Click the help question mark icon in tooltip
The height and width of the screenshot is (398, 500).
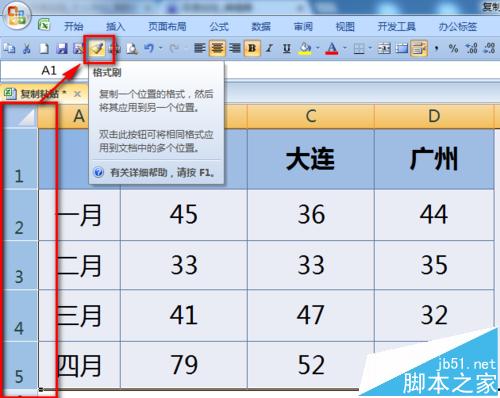99,172
